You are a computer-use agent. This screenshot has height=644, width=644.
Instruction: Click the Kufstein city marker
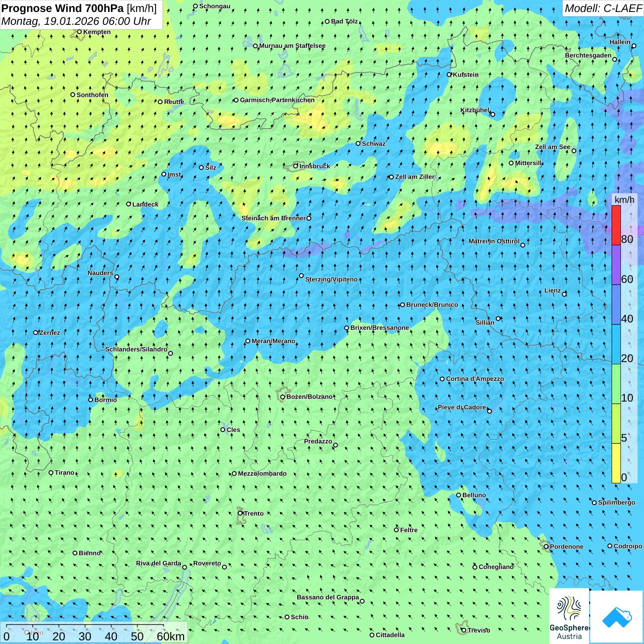tap(449, 75)
